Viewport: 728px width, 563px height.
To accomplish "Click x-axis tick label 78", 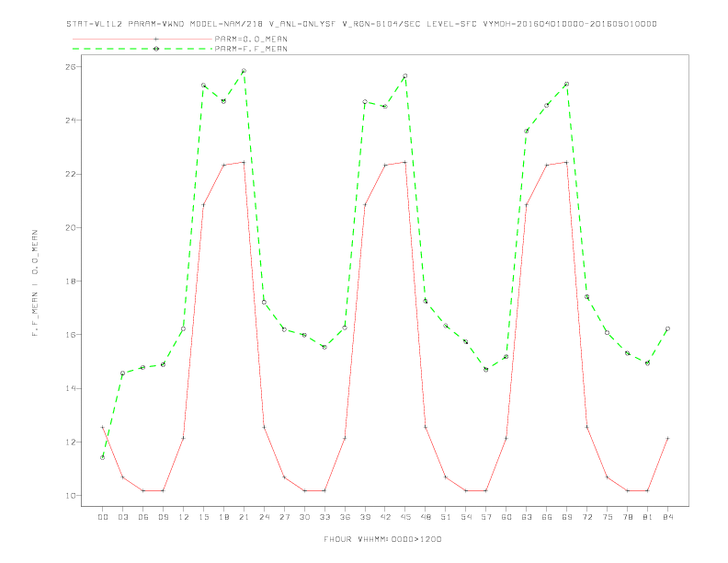I will point(627,517).
